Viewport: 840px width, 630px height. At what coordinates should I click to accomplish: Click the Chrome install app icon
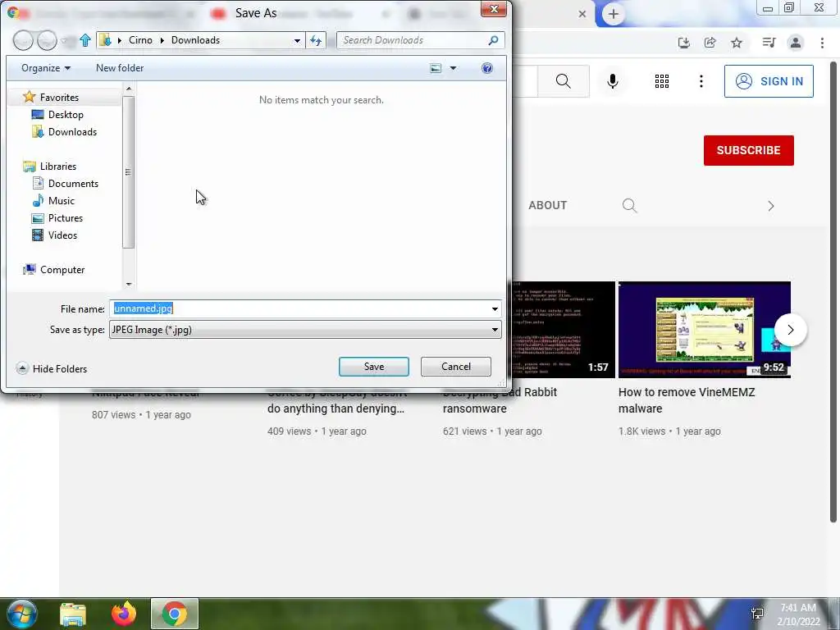pyautogui.click(x=683, y=43)
